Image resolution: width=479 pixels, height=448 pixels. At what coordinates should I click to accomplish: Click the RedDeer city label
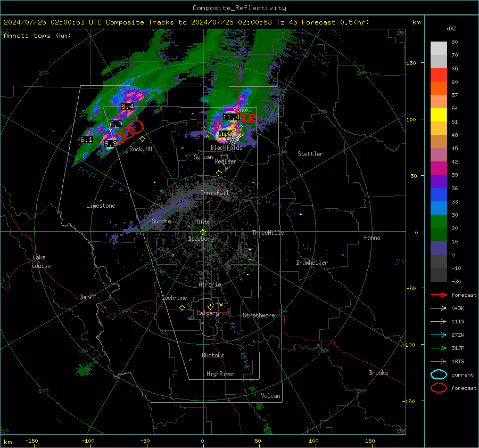[226, 161]
